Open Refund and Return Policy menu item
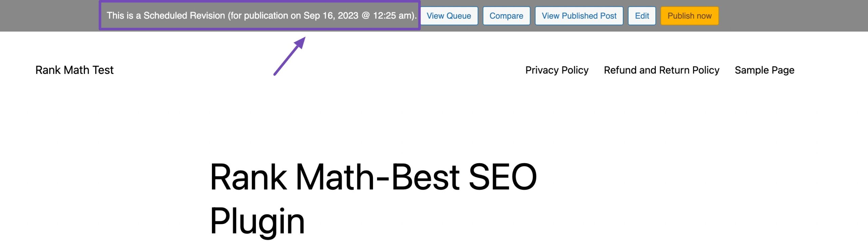 661,70
